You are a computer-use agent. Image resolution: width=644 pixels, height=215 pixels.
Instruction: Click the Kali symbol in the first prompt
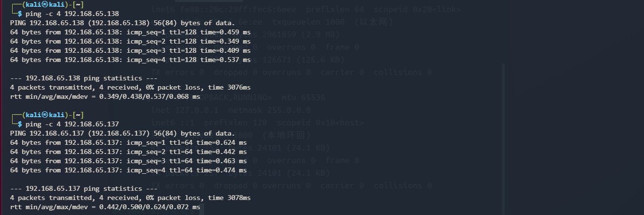[x=45, y=4]
